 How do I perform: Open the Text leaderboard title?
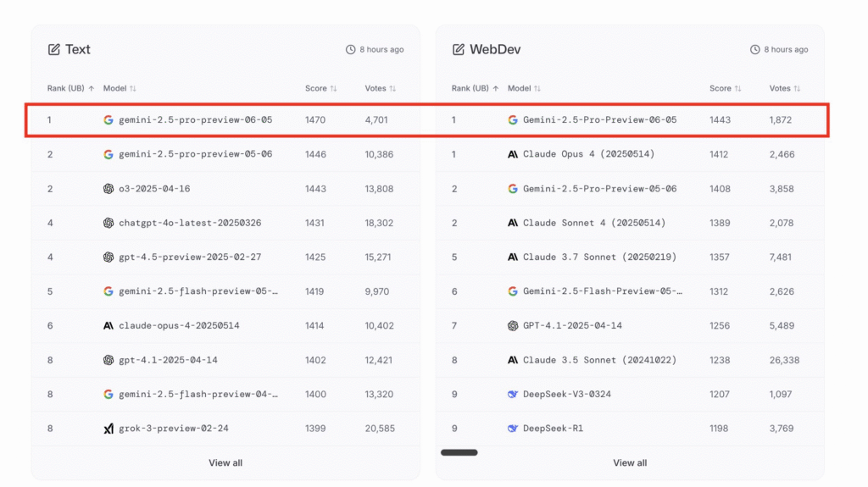pos(77,49)
